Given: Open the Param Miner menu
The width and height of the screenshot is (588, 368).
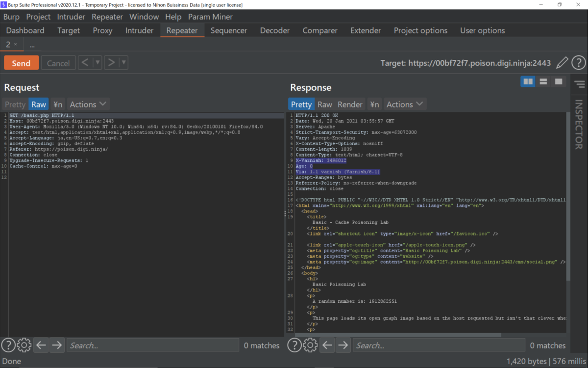Looking at the screenshot, I should pos(210,17).
